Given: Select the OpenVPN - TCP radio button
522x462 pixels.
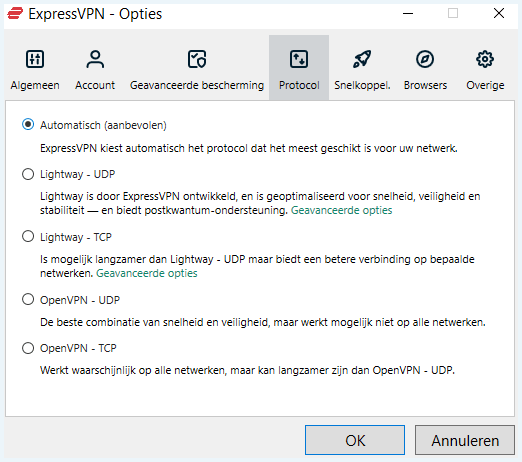Looking at the screenshot, I should pos(28,348).
